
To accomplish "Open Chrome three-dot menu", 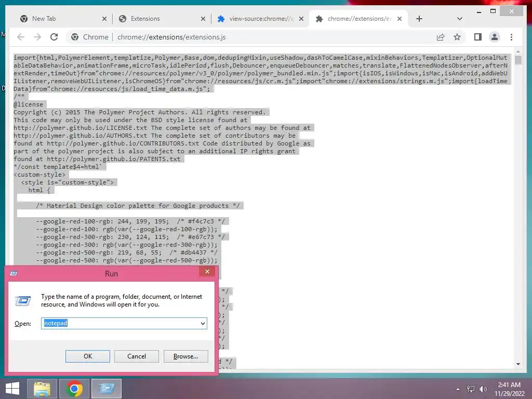I will click(x=511, y=37).
